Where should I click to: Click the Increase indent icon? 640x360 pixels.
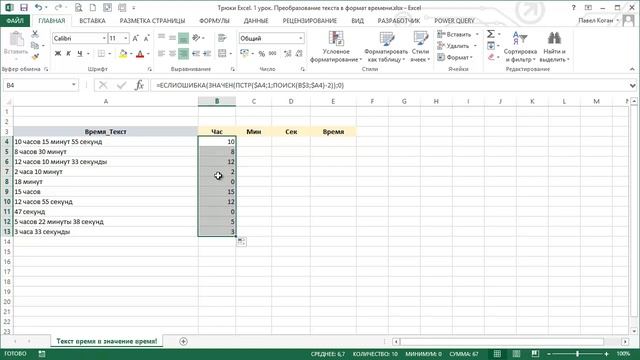[207, 53]
